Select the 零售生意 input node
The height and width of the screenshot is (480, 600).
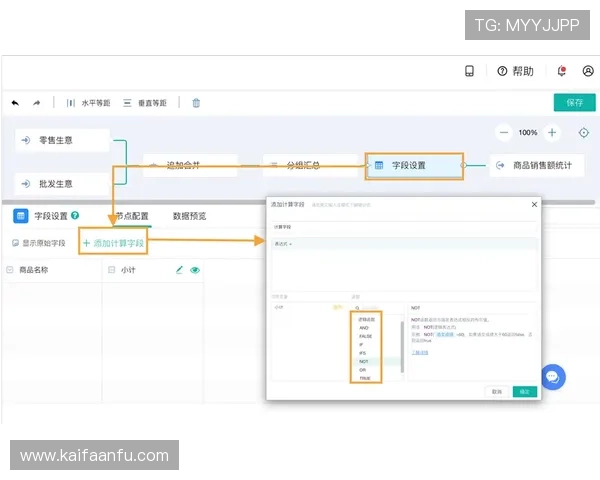tap(62, 140)
